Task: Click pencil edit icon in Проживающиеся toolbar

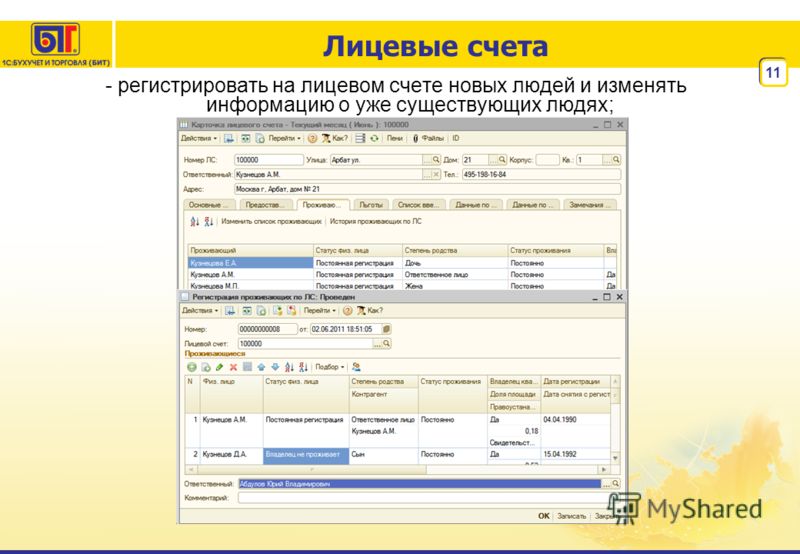Action: [x=219, y=367]
